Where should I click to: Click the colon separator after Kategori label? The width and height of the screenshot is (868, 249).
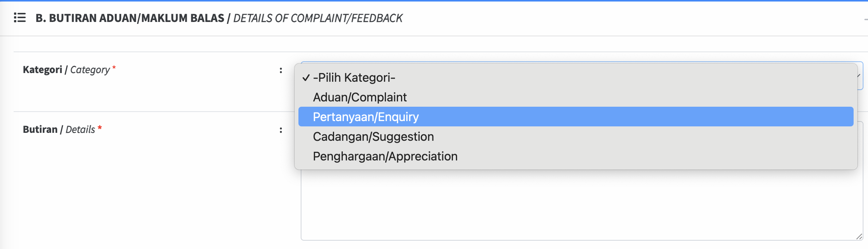(281, 70)
